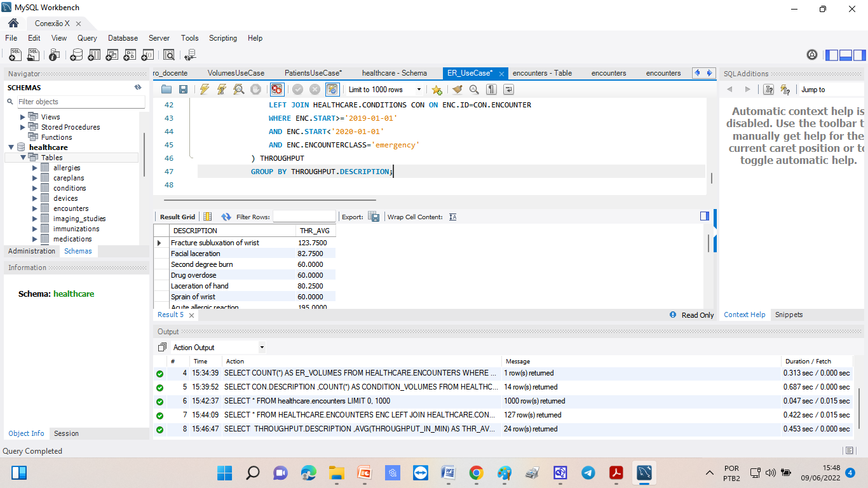Image resolution: width=868 pixels, height=488 pixels.
Task: Switch to the PatientsUseCase tab
Action: (313, 73)
